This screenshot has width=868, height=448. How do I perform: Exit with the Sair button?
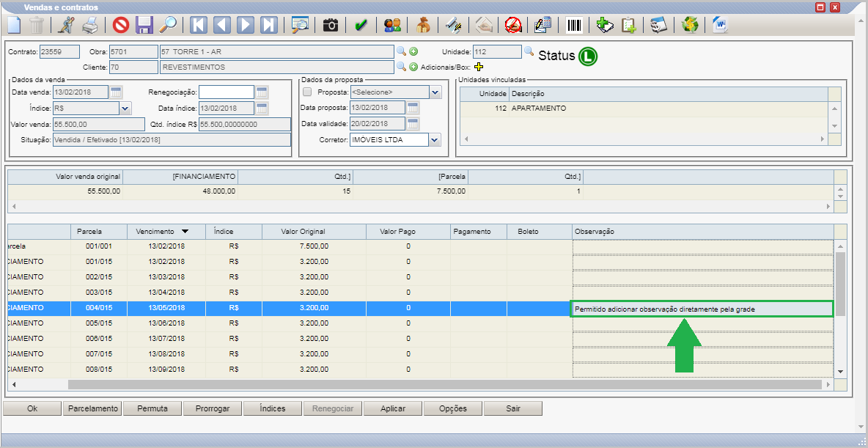coord(513,408)
